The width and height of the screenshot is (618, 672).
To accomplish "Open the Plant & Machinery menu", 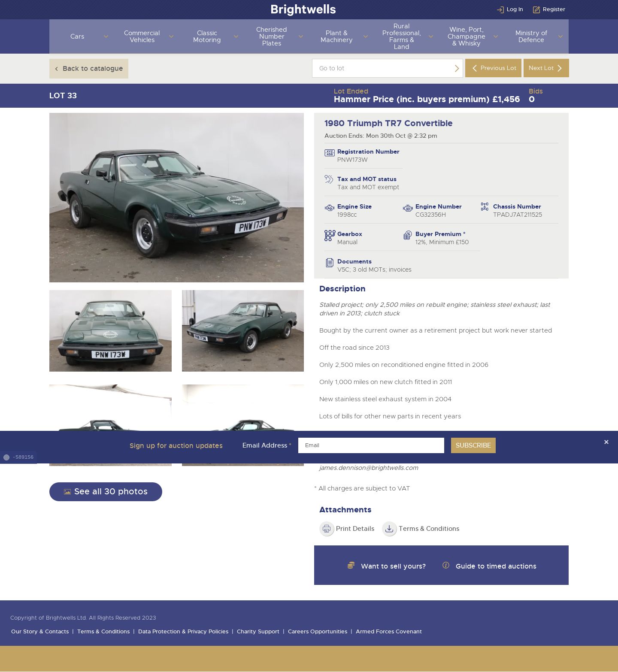I will [336, 36].
